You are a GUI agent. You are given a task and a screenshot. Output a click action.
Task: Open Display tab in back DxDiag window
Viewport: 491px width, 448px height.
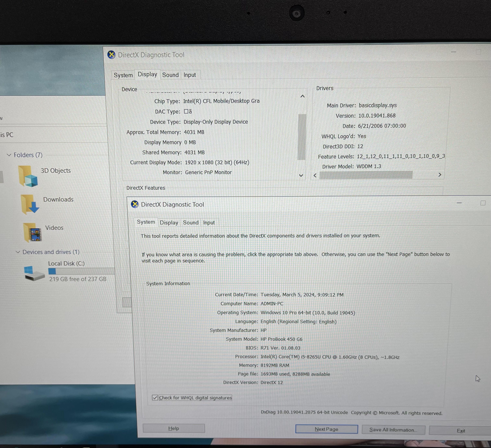(x=147, y=74)
